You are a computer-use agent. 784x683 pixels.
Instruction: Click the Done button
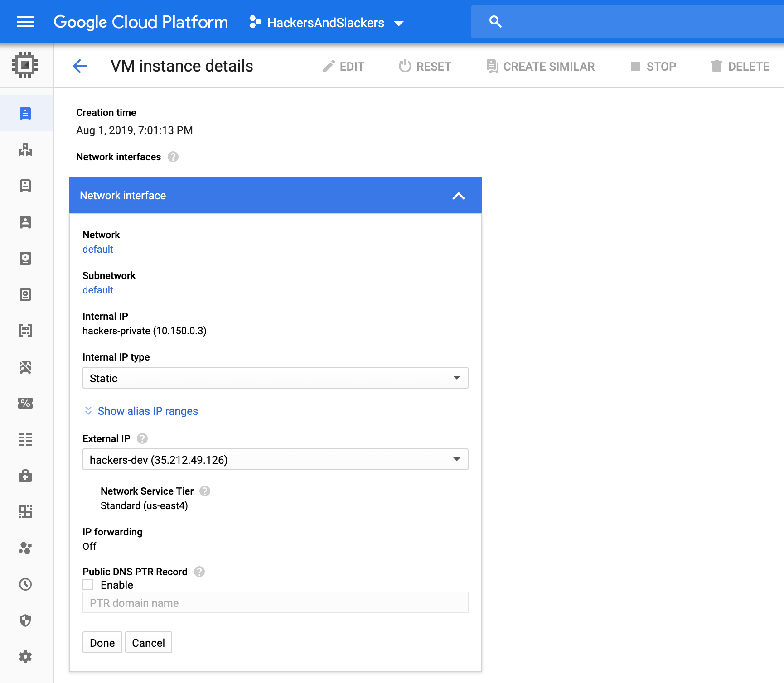pyautogui.click(x=102, y=642)
